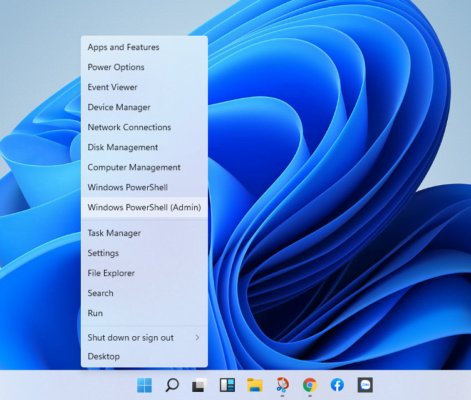The width and height of the screenshot is (471, 400).
Task: Launch Google Chrome from the taskbar
Action: [310, 385]
